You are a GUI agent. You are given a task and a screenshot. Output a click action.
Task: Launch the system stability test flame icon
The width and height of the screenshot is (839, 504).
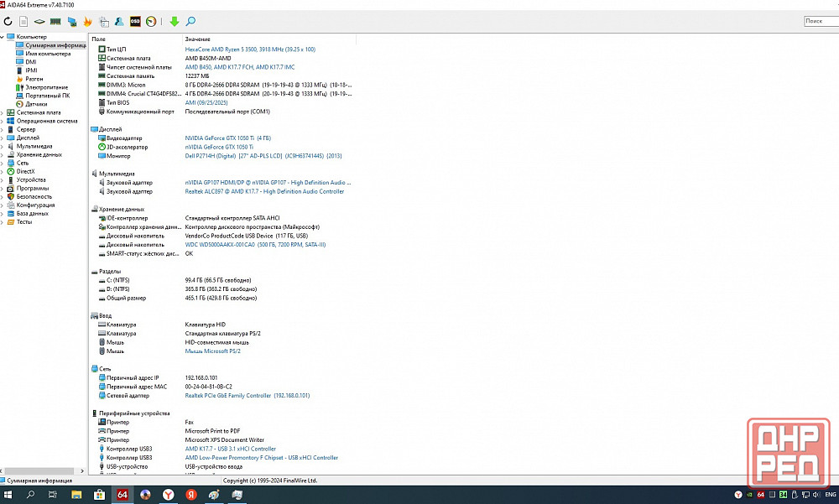coord(87,21)
